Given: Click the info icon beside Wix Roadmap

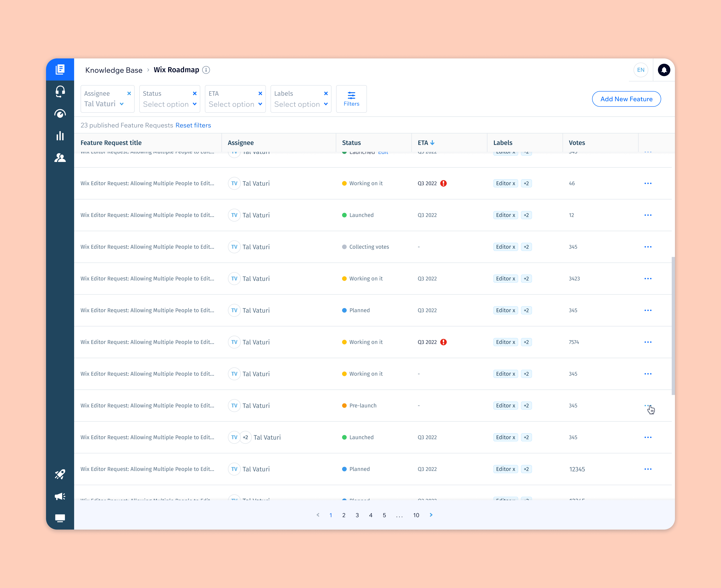Looking at the screenshot, I should (206, 70).
